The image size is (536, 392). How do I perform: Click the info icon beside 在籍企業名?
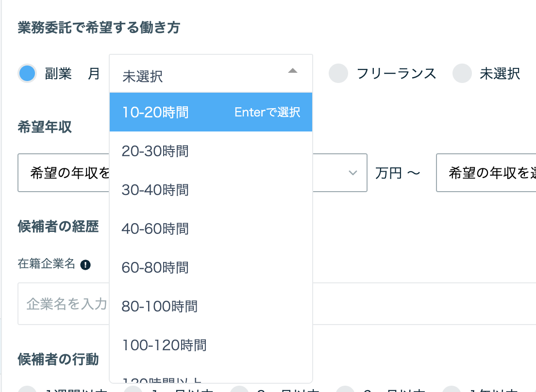point(85,264)
